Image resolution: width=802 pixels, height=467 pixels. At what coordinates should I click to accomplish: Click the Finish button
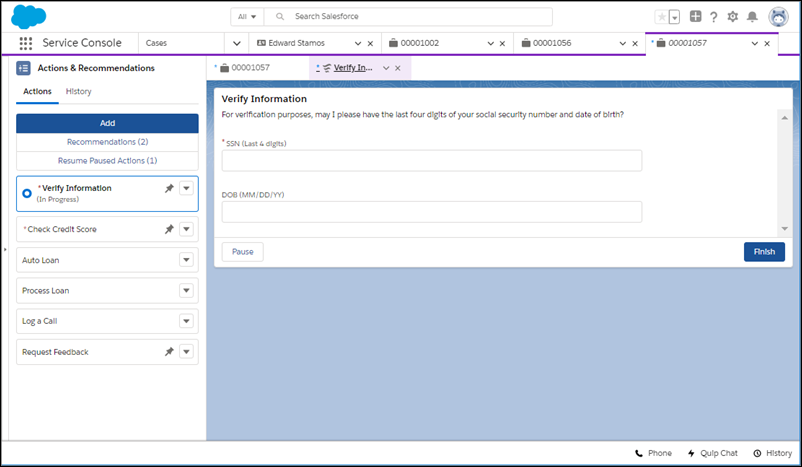(x=764, y=252)
